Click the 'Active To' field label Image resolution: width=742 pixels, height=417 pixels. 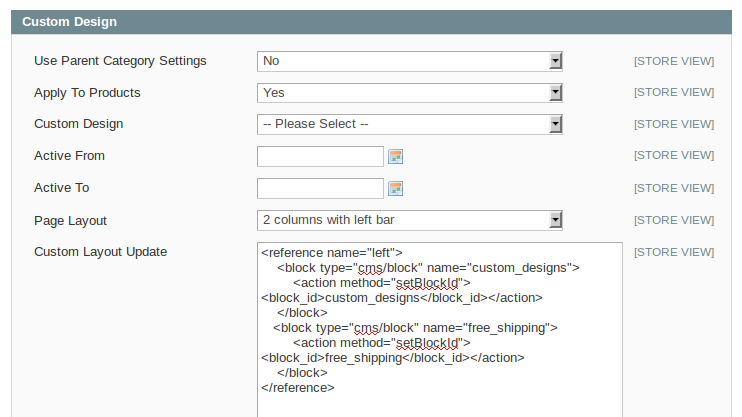point(62,188)
